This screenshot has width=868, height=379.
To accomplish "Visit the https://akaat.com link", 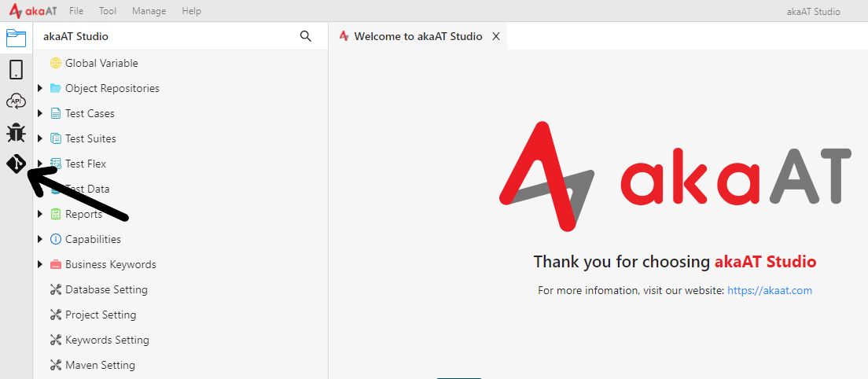I will (770, 290).
